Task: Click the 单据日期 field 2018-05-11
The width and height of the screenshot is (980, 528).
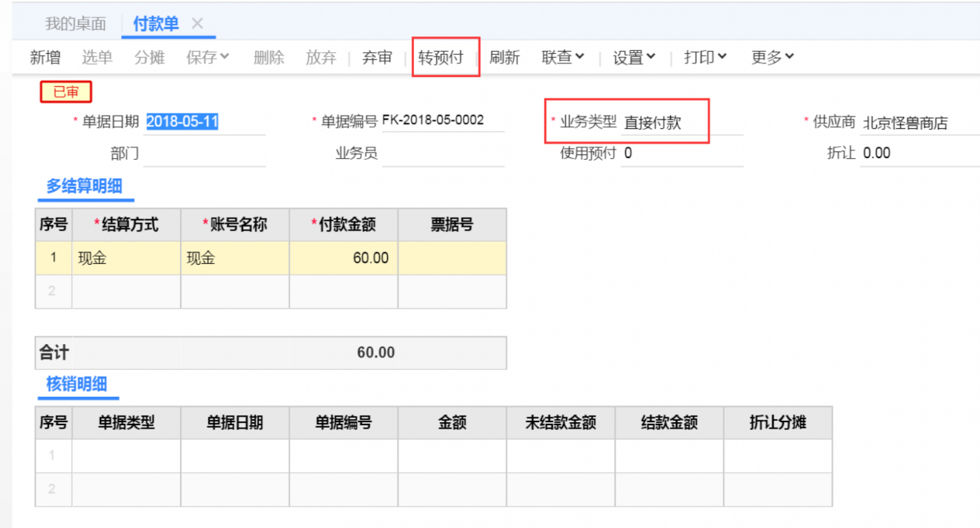Action: pyautogui.click(x=205, y=122)
